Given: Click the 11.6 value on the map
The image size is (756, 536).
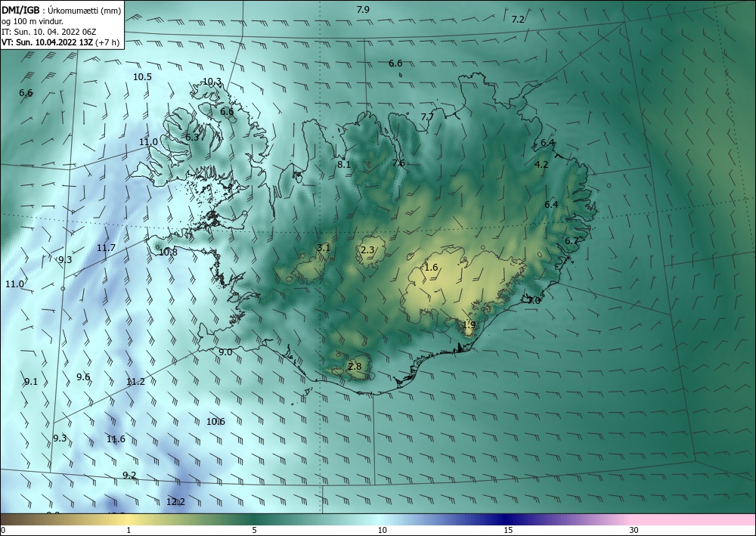Looking at the screenshot, I should pos(116,439).
